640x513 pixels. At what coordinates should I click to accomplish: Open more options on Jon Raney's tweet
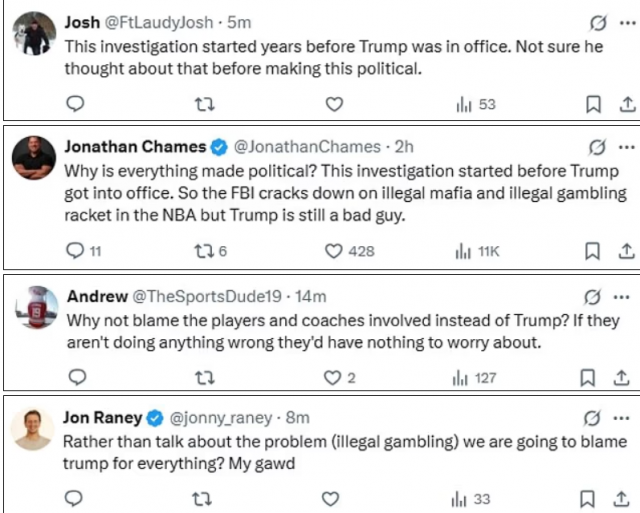(x=627, y=417)
